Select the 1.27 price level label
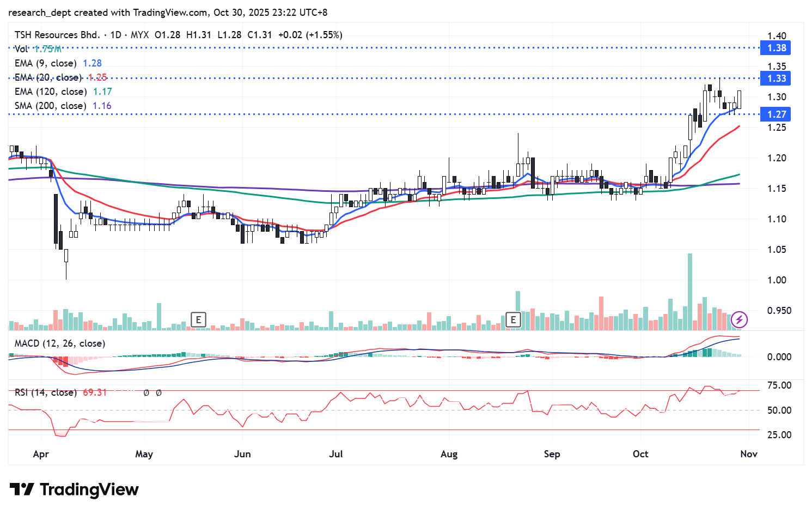This screenshot has height=514, width=812. 777,114
